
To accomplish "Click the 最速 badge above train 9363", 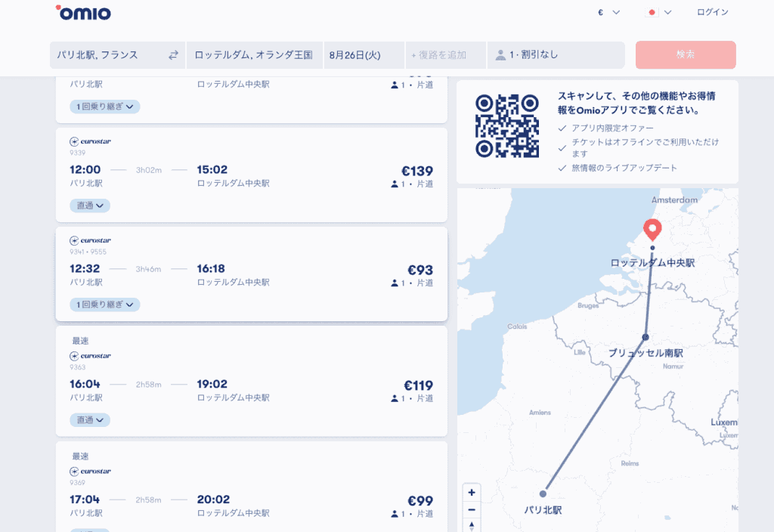I will click(x=80, y=341).
